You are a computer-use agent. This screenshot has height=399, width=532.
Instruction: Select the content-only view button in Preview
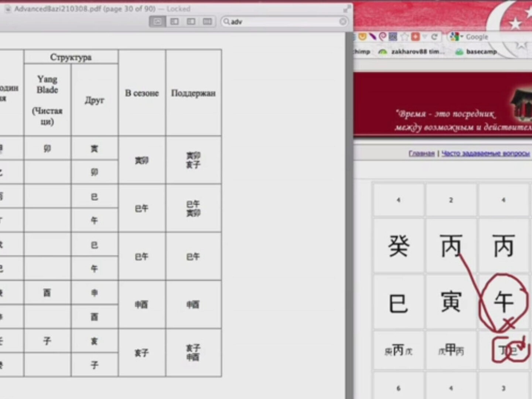pyautogui.click(x=157, y=22)
